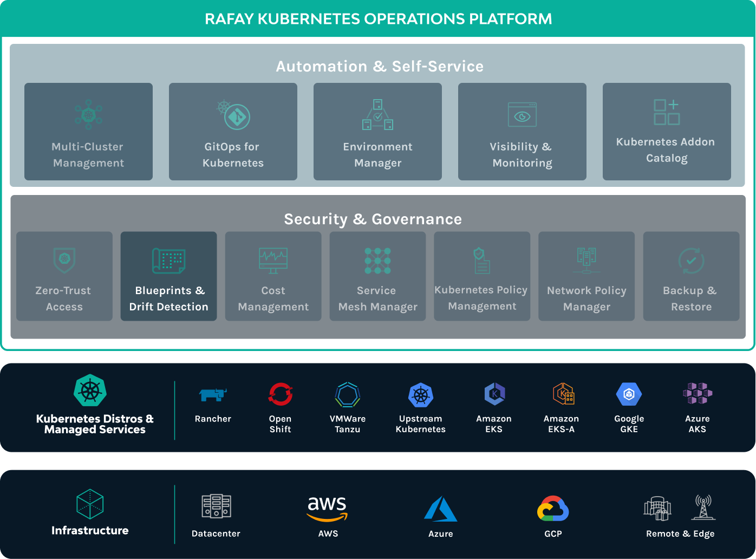Select the GitOps for Kubernetes icon
This screenshot has height=559, width=756.
click(234, 115)
